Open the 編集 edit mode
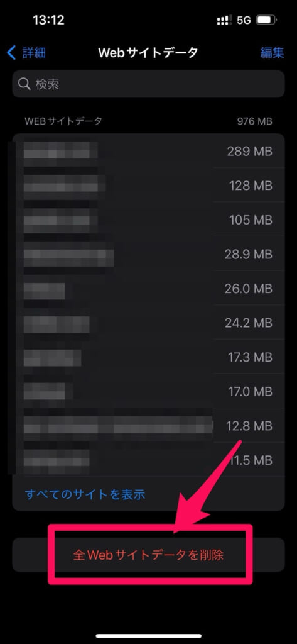 point(272,53)
